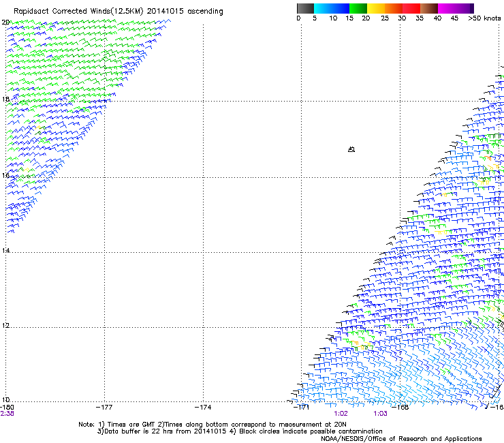The image size is (504, 443).
Task: Click latitude label 20
Action: [x=5, y=22]
